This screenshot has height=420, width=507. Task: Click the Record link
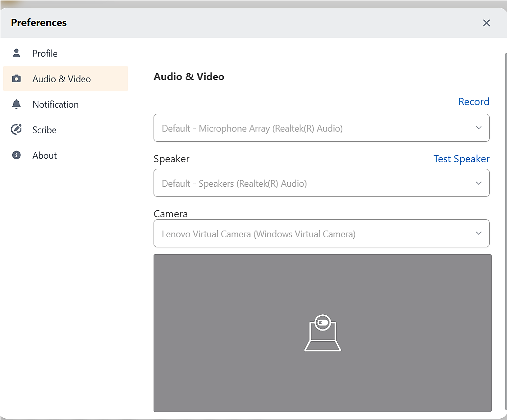click(474, 102)
